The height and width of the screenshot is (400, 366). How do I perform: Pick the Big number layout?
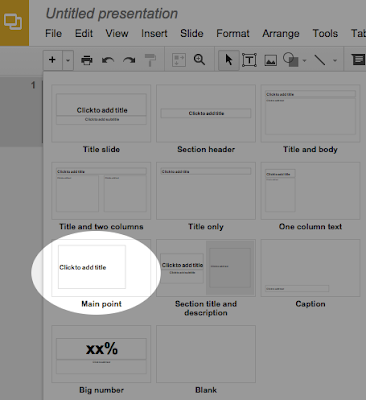(x=101, y=359)
